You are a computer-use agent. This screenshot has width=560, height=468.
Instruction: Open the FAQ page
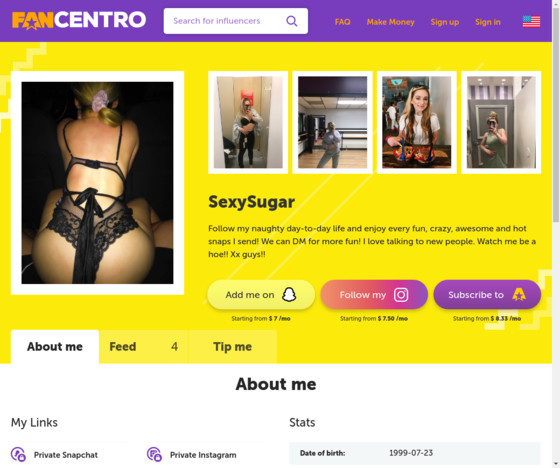point(342,22)
